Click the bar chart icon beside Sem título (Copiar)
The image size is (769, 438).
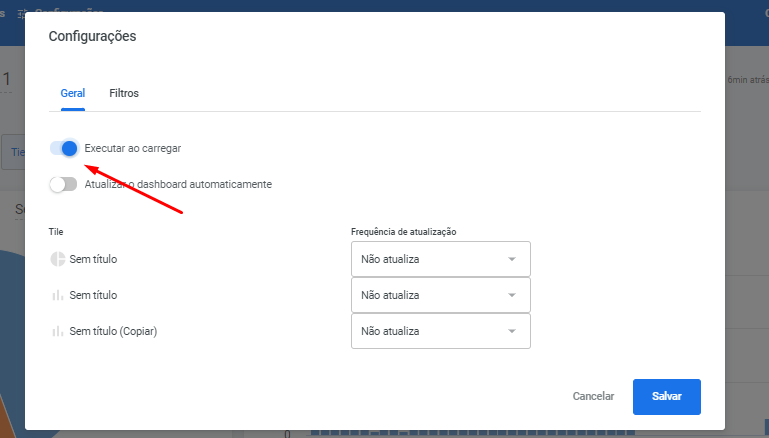click(x=58, y=332)
